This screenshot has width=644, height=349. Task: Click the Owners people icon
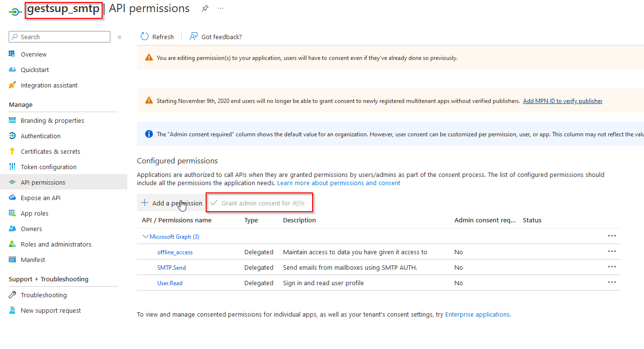point(13,229)
